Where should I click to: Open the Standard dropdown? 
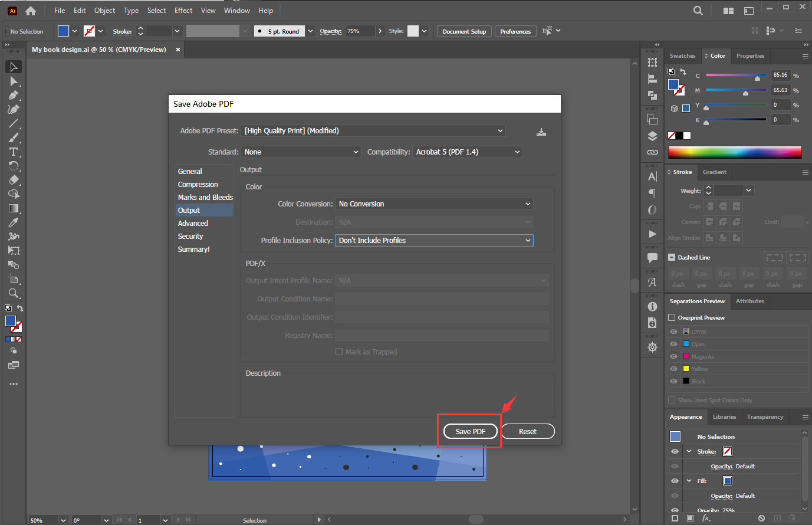(301, 152)
